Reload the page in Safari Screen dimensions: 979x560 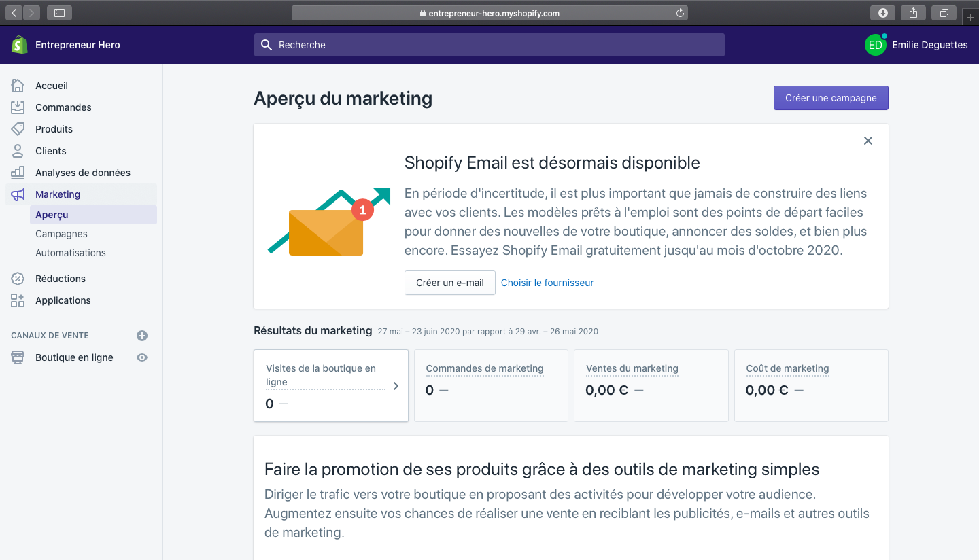[680, 13]
